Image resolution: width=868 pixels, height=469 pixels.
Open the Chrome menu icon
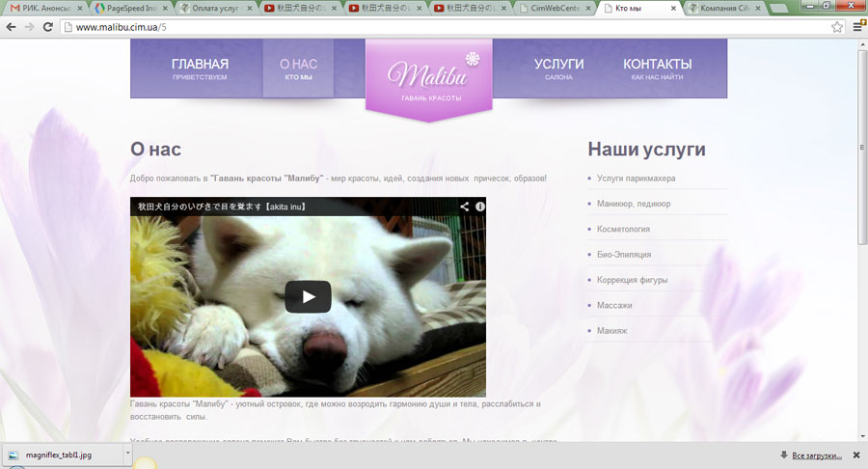coord(858,26)
